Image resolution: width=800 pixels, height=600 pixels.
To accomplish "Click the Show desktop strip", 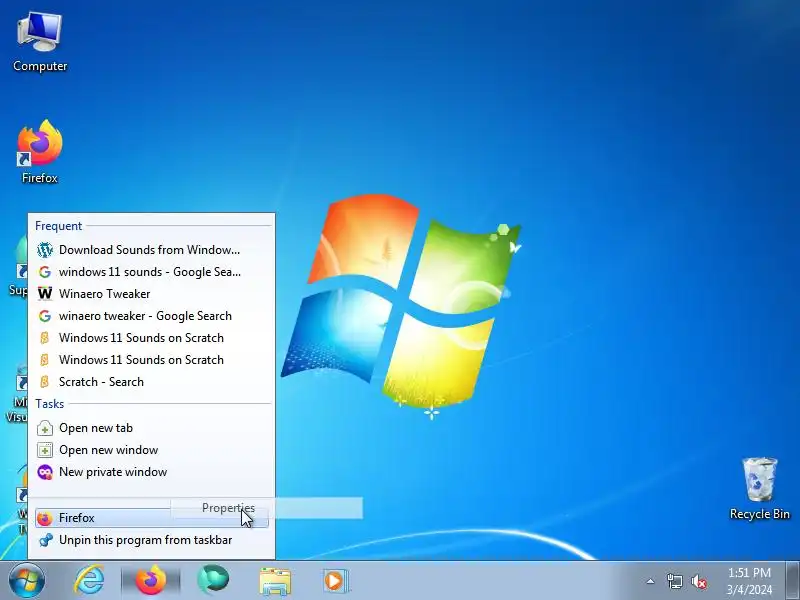I will tap(792, 581).
